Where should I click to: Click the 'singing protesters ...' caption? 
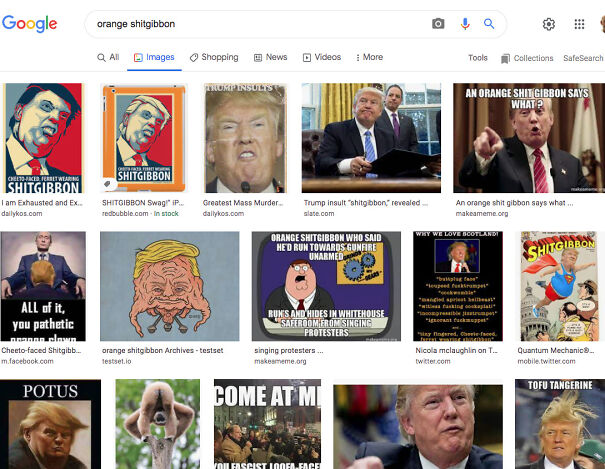click(289, 351)
